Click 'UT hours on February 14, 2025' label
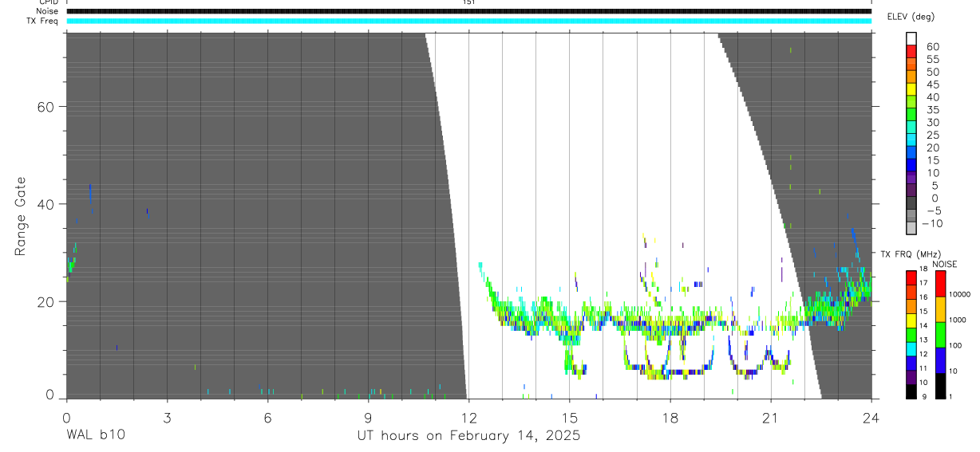 click(468, 436)
